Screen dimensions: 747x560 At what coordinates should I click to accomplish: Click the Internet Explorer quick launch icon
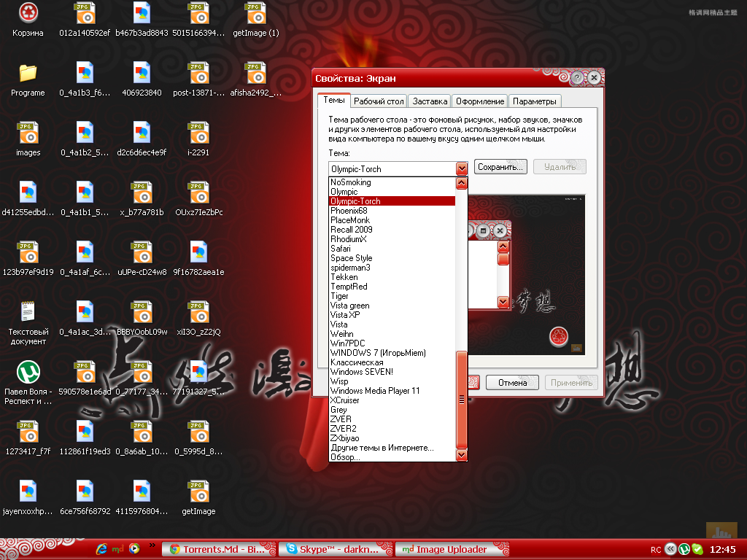point(101,549)
